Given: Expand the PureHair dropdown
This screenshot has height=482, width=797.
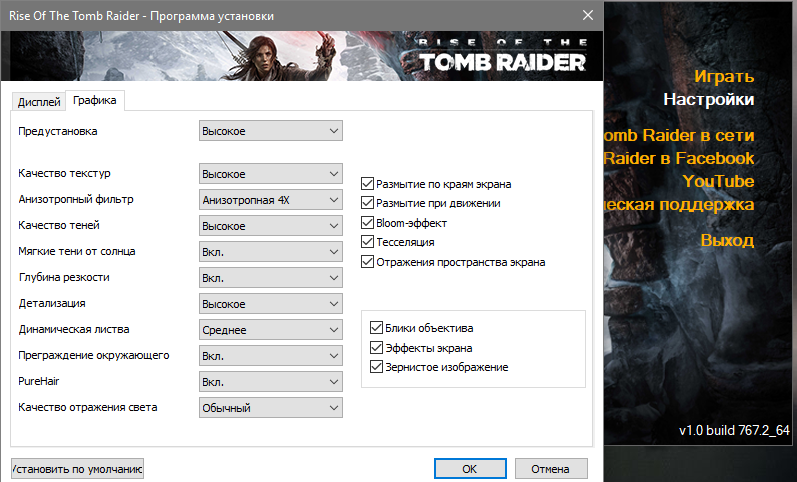Looking at the screenshot, I should point(270,381).
